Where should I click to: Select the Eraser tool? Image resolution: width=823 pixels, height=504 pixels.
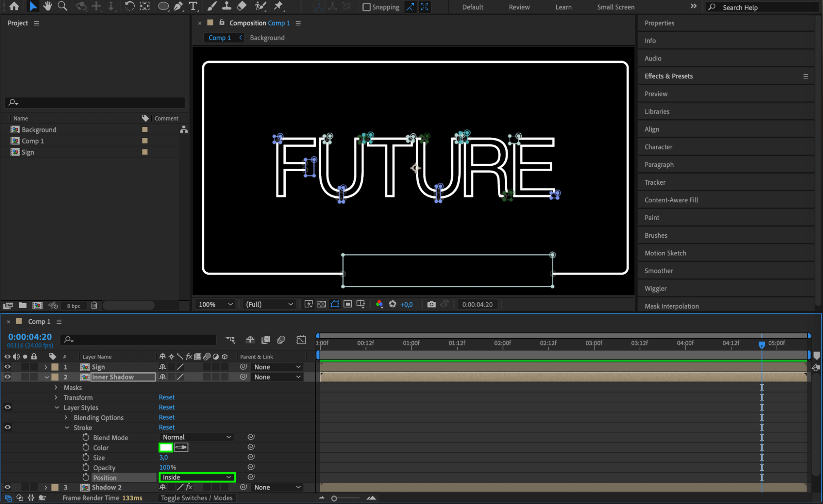tap(242, 6)
